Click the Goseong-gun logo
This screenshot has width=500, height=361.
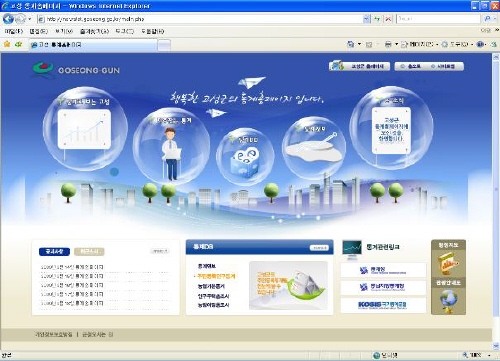click(x=76, y=69)
